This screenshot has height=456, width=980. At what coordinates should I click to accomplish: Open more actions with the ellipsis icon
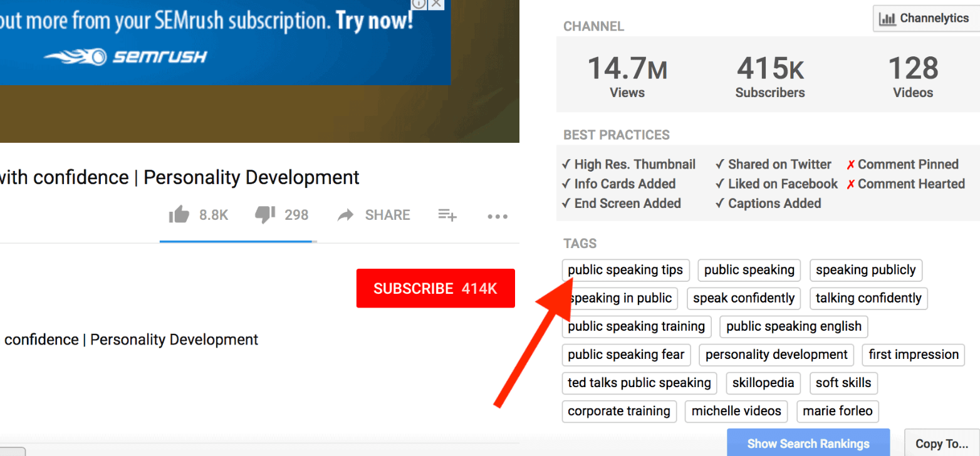[x=497, y=216]
